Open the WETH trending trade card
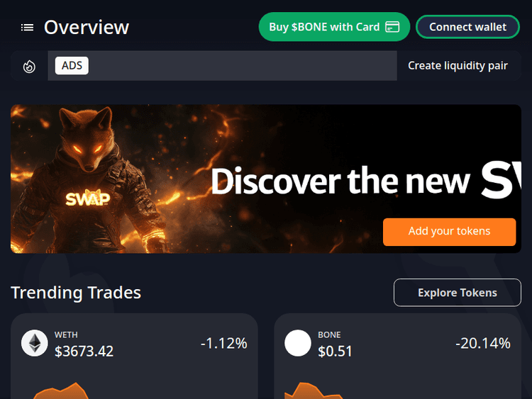 point(134,356)
